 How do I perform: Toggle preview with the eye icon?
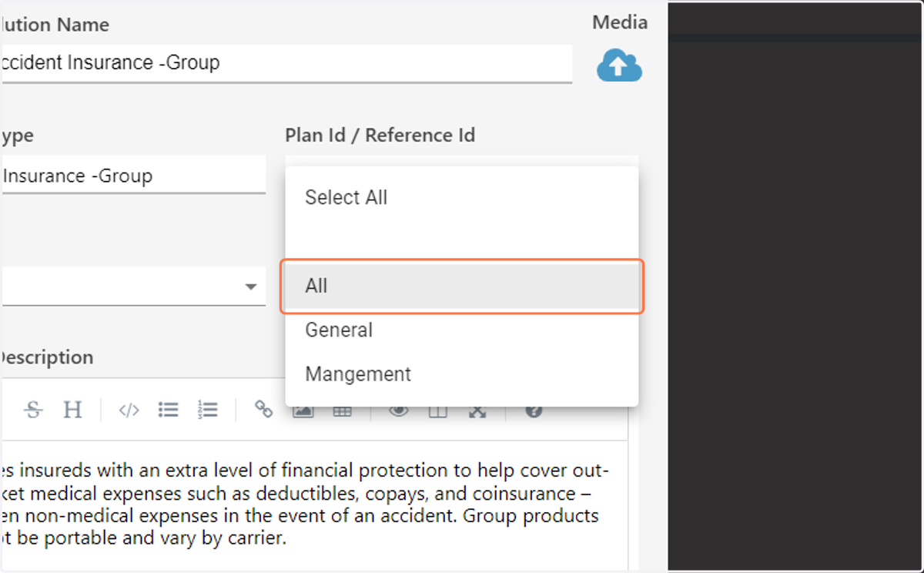[x=398, y=412]
